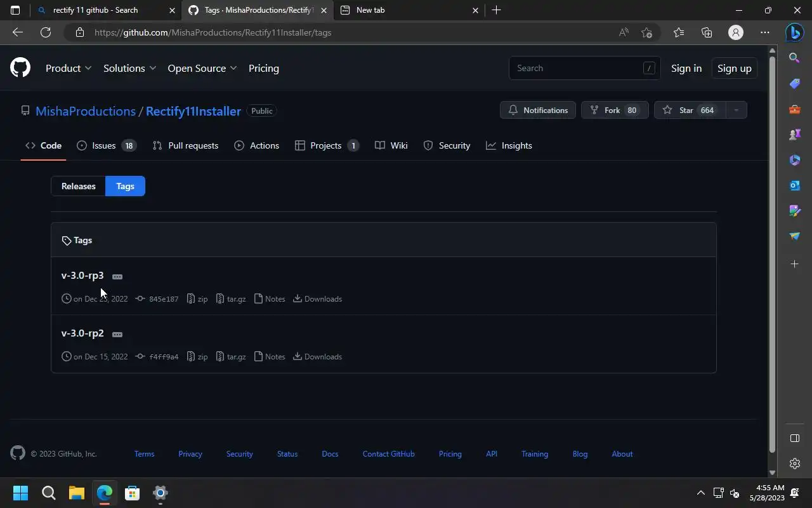Open the Rectify11Installer repository link
Screen dimensions: 812x508
(x=193, y=111)
